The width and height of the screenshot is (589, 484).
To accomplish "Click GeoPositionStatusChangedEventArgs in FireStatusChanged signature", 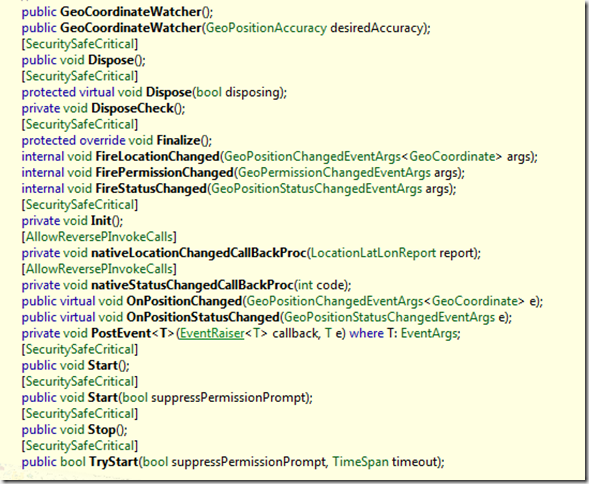I will point(317,189).
